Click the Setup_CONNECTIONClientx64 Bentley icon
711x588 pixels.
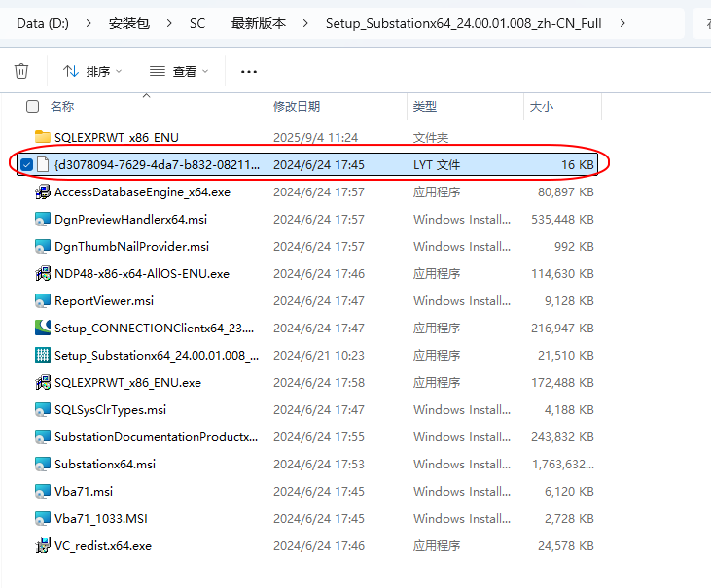click(x=43, y=328)
